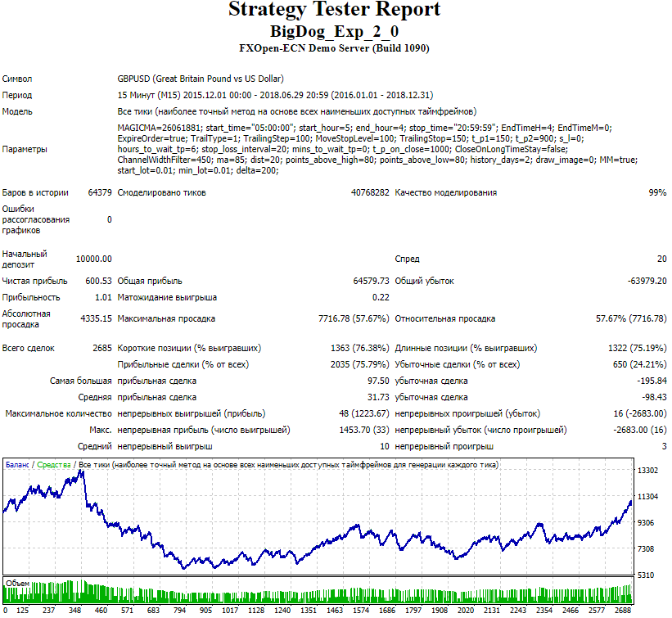Click the gross loss value '-63979.20'

(x=647, y=281)
